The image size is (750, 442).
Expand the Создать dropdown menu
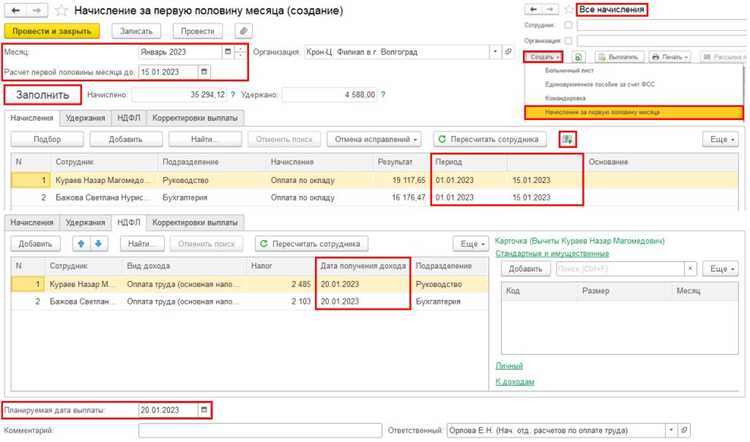543,57
